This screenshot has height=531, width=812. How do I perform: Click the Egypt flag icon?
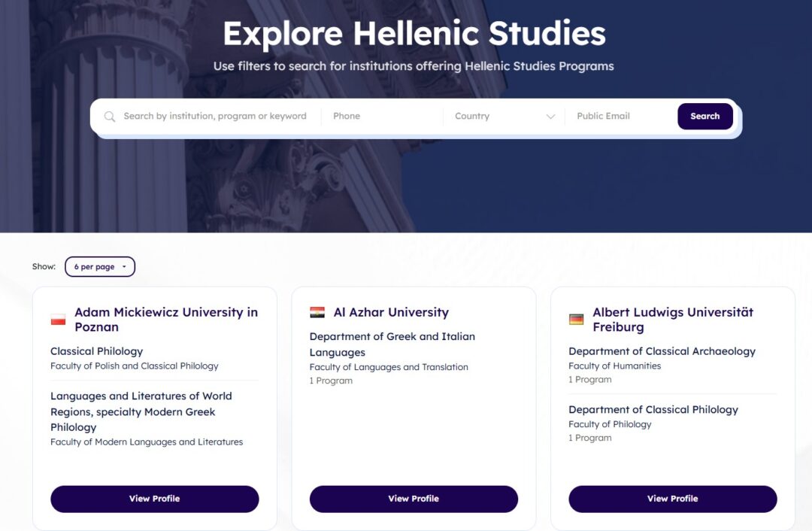point(317,312)
